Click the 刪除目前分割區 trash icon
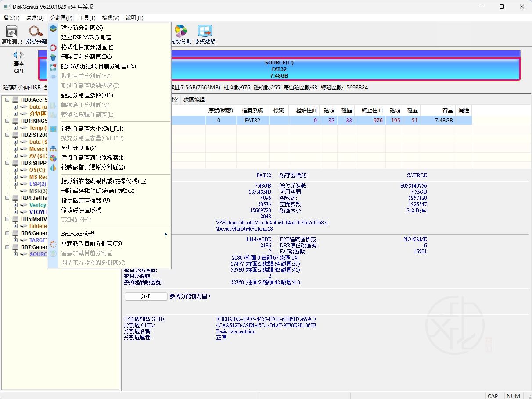 click(53, 57)
